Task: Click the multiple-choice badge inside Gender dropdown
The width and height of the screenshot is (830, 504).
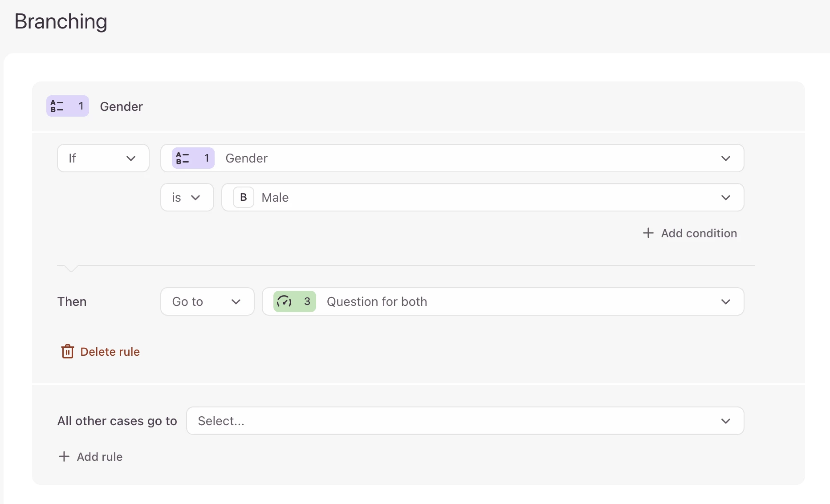Action: 193,158
